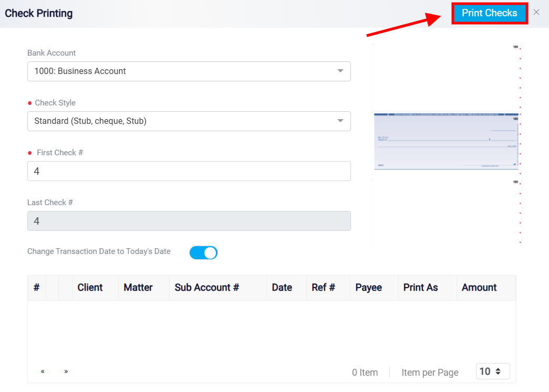Viewport: 549px width, 392px height.
Task: Go to next page of results
Action: pyautogui.click(x=66, y=372)
